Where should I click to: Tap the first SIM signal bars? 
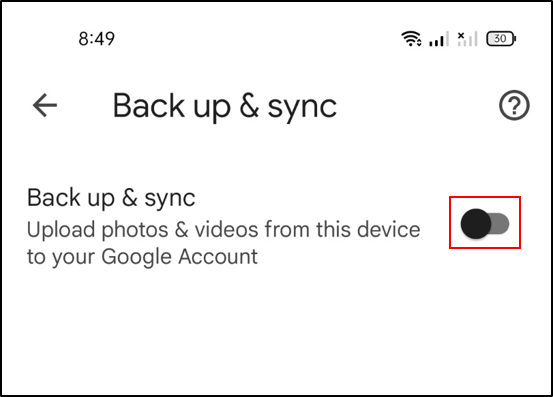click(439, 39)
